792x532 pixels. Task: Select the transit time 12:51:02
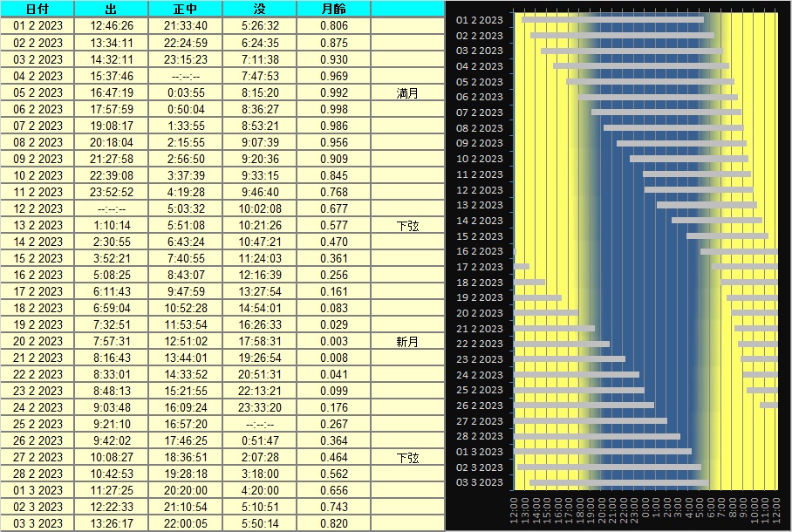pos(186,341)
